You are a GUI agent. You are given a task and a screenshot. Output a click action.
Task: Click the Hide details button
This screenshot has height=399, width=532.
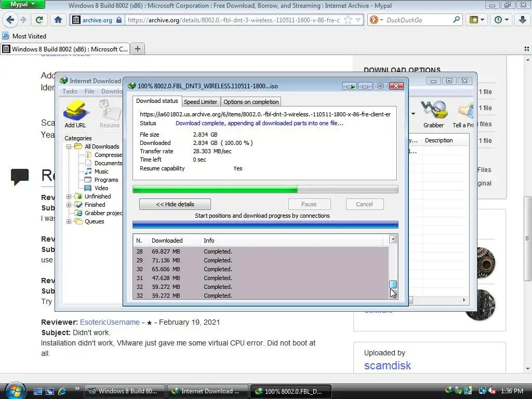(175, 204)
